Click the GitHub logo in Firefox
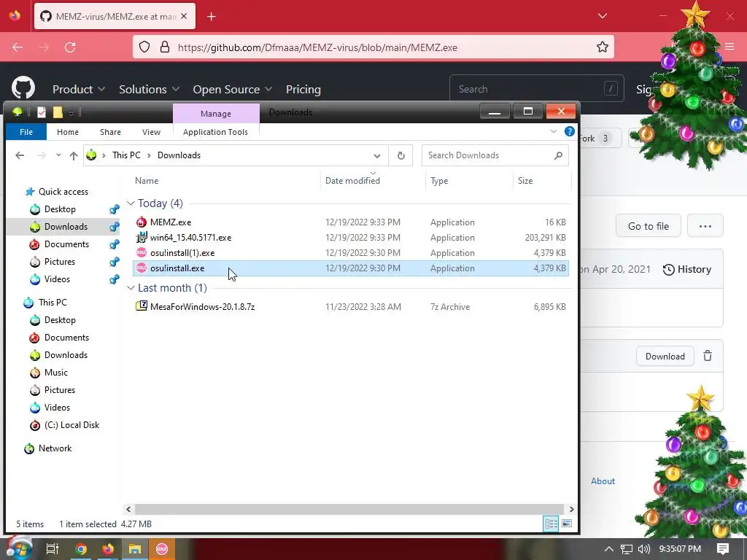The height and width of the screenshot is (560, 747). tap(23, 88)
